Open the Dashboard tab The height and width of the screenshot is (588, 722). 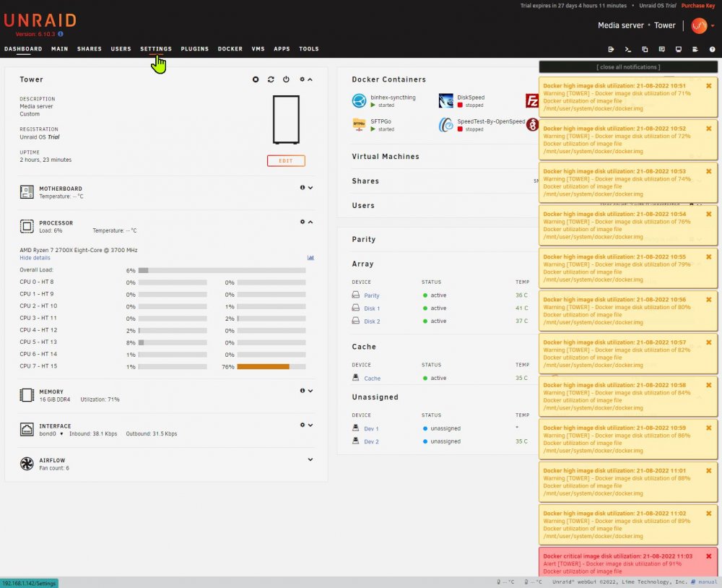(x=23, y=49)
